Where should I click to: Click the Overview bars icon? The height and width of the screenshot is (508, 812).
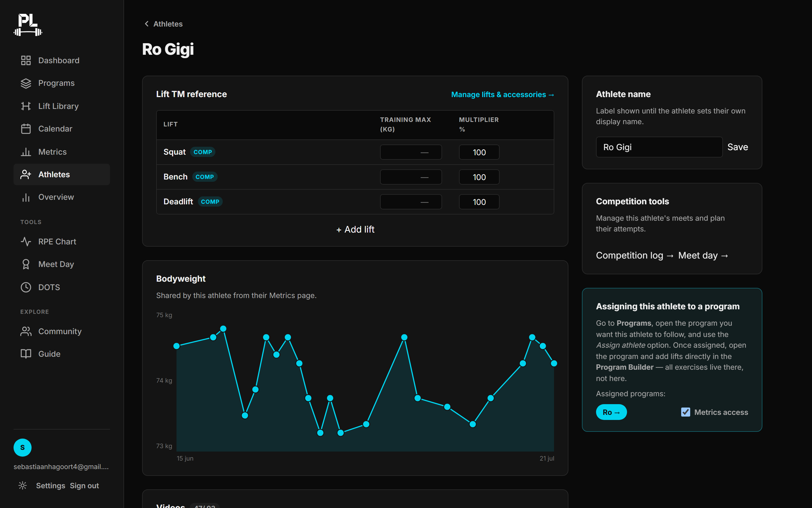click(x=26, y=197)
